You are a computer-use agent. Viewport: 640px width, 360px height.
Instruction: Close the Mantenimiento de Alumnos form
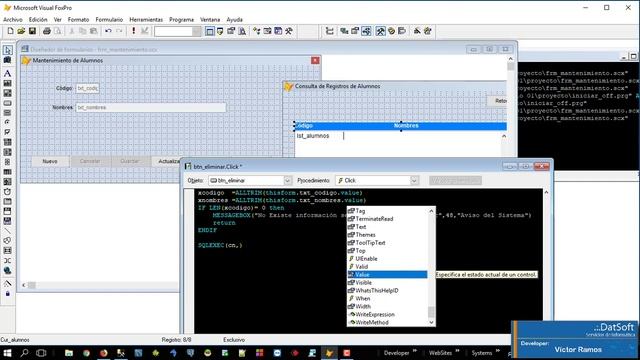[x=315, y=60]
